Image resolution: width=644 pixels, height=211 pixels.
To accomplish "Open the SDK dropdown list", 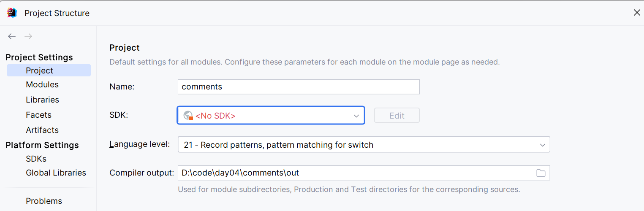I will [x=356, y=116].
